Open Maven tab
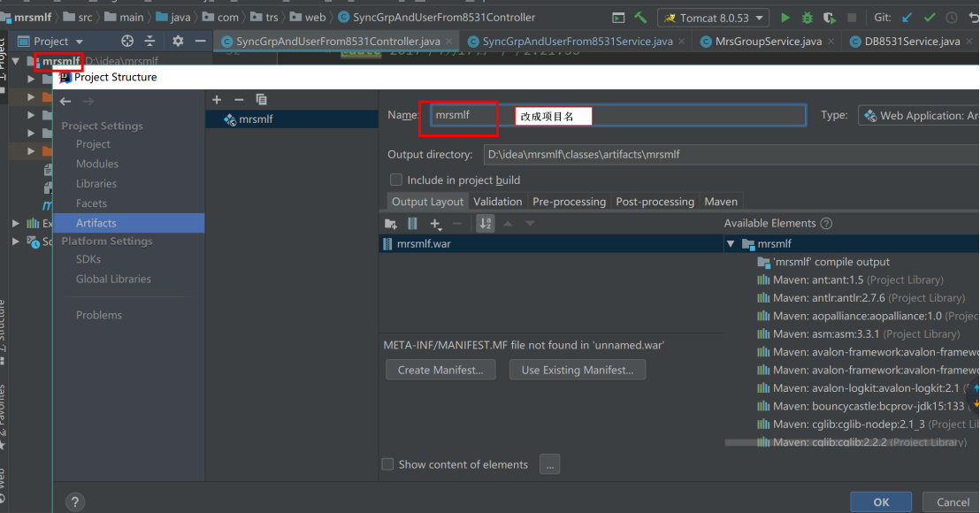The image size is (980, 513). pos(721,201)
